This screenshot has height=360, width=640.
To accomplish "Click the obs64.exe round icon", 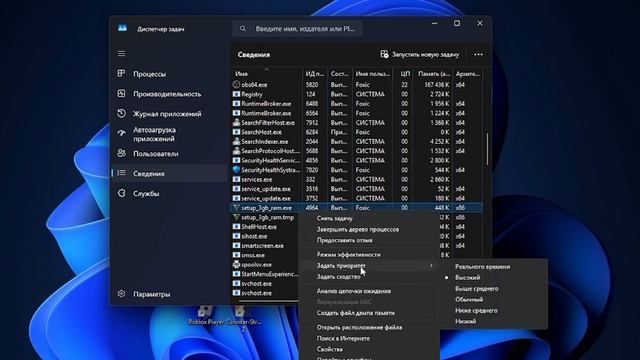I will coord(236,84).
